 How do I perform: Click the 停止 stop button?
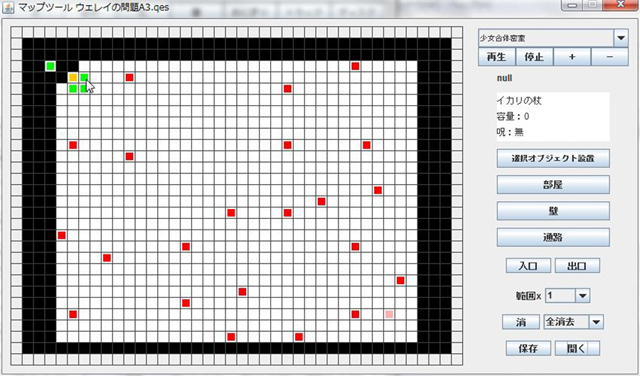click(x=534, y=57)
